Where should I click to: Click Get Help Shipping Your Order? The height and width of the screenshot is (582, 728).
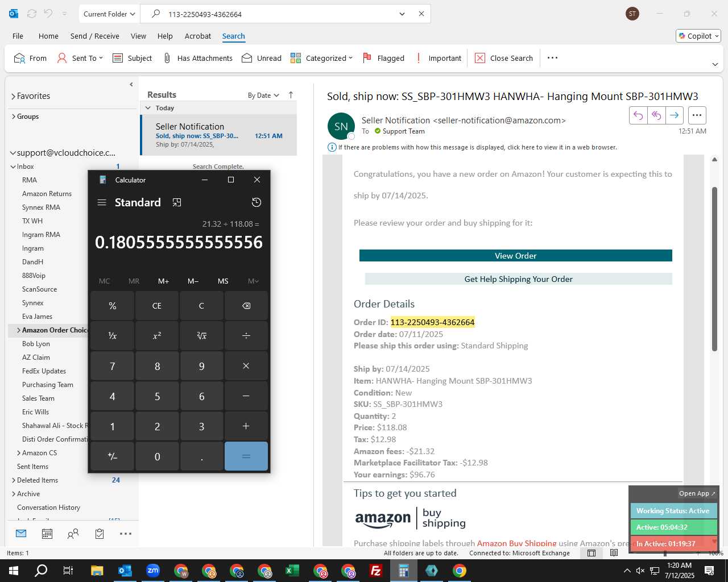pos(519,279)
